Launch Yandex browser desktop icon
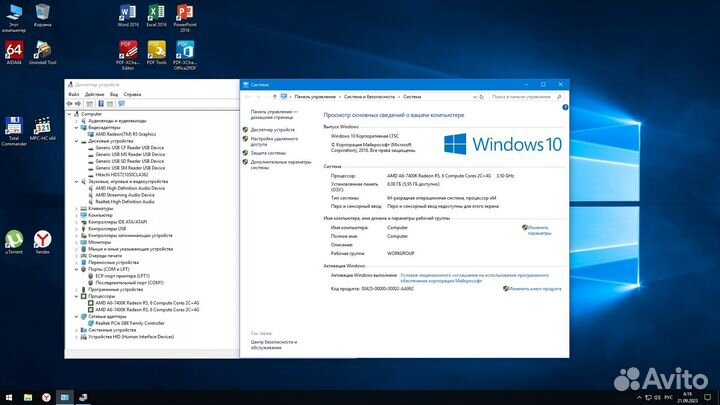Viewport: 720px width, 405px height. tap(42, 242)
